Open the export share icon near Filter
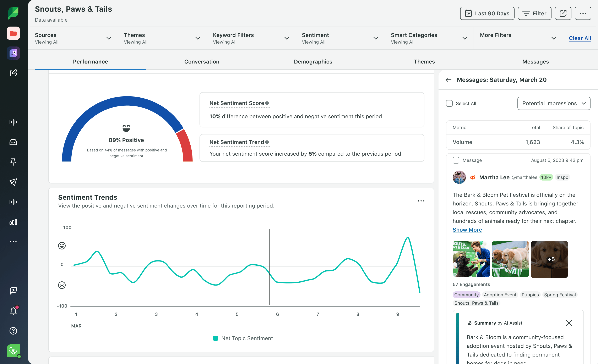 (x=563, y=13)
